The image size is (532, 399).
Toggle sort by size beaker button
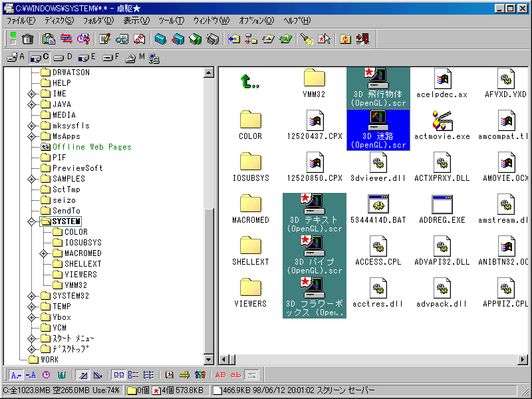click(61, 374)
